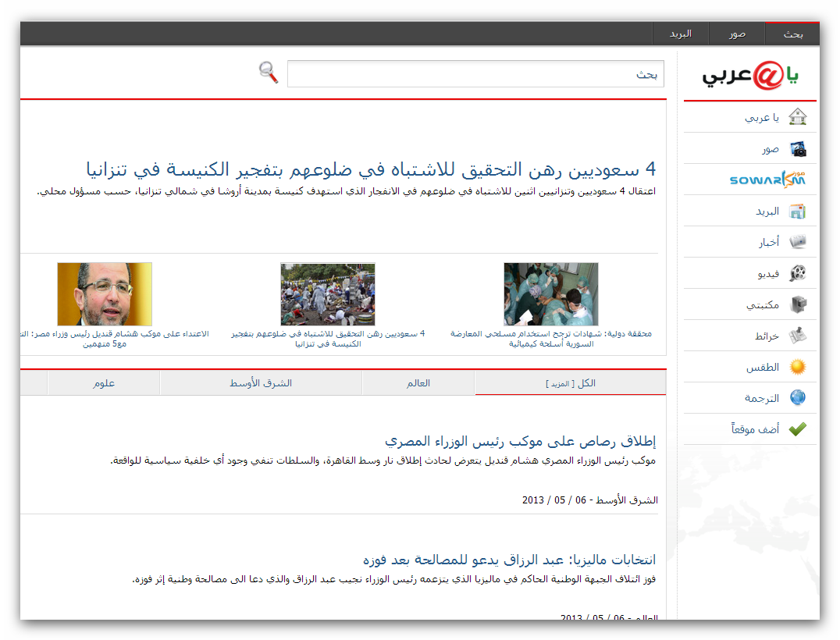Click the translation globe icon

(x=797, y=398)
